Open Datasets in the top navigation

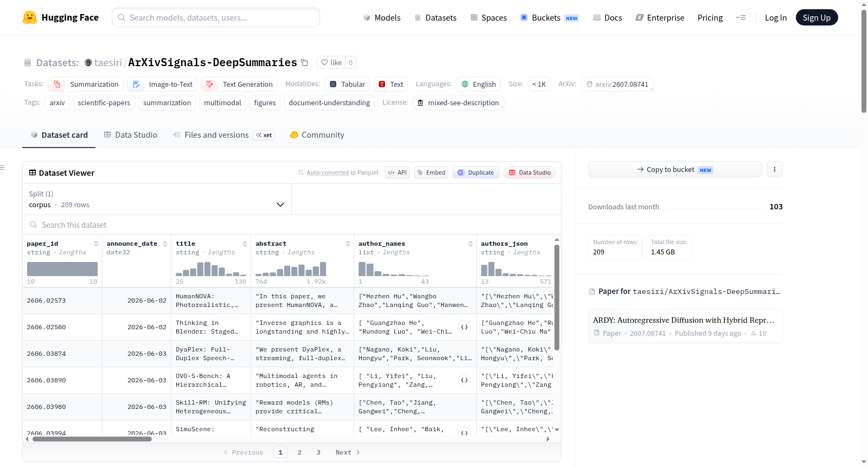[x=435, y=18]
